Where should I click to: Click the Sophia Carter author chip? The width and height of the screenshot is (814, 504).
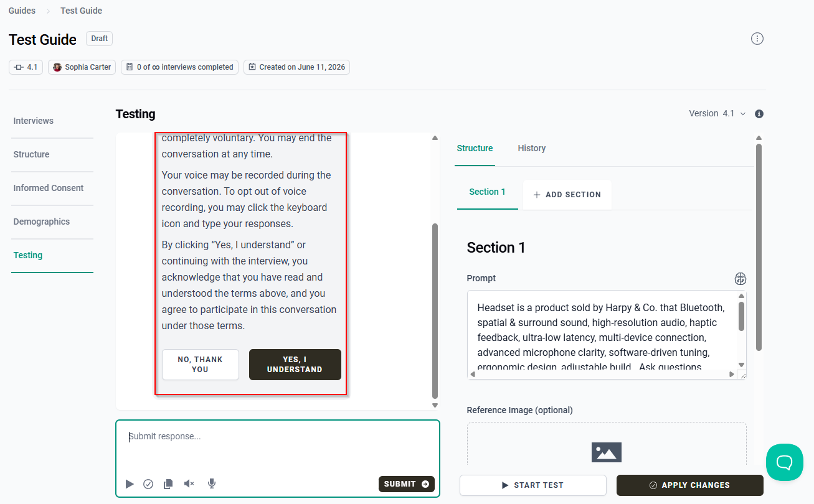pos(82,67)
